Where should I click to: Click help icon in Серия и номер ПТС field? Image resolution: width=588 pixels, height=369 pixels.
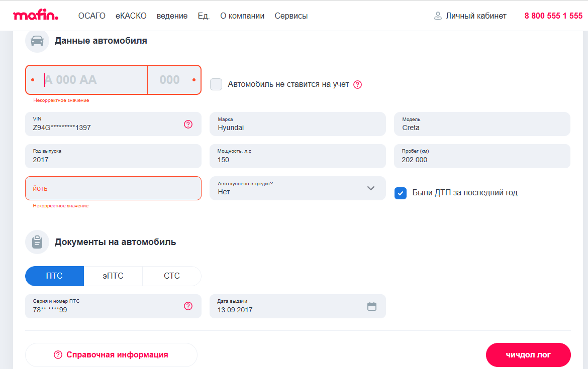pos(188,306)
